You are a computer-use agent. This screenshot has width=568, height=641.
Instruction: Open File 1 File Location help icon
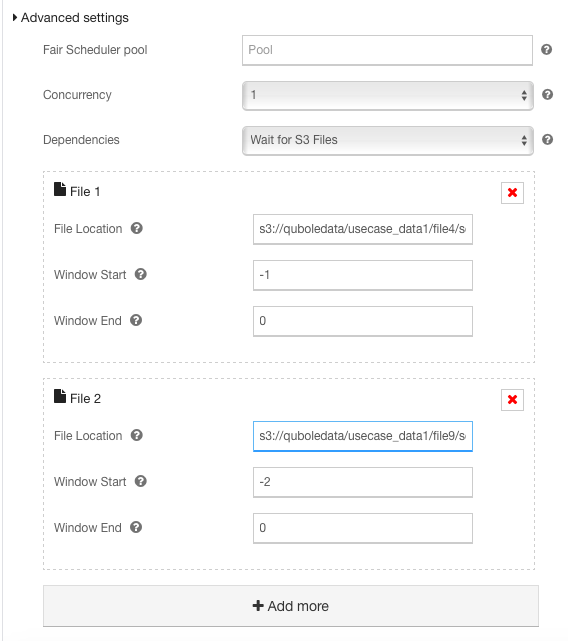(137, 228)
